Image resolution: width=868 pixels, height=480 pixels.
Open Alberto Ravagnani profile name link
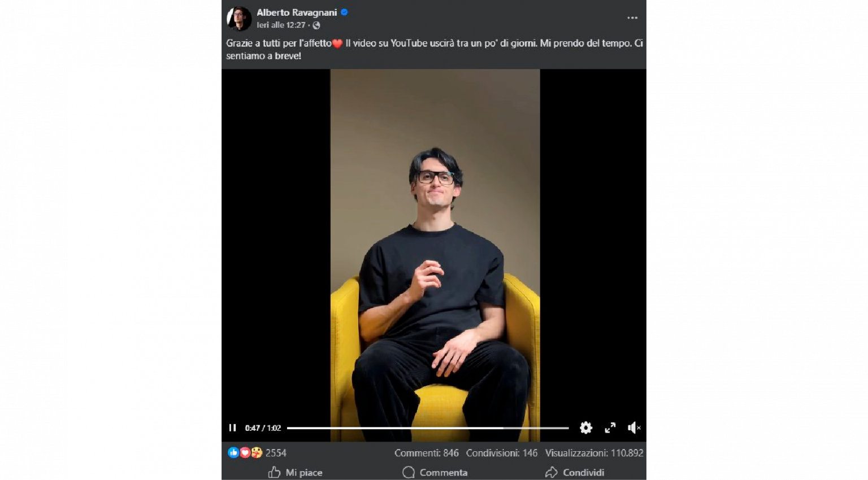[297, 12]
